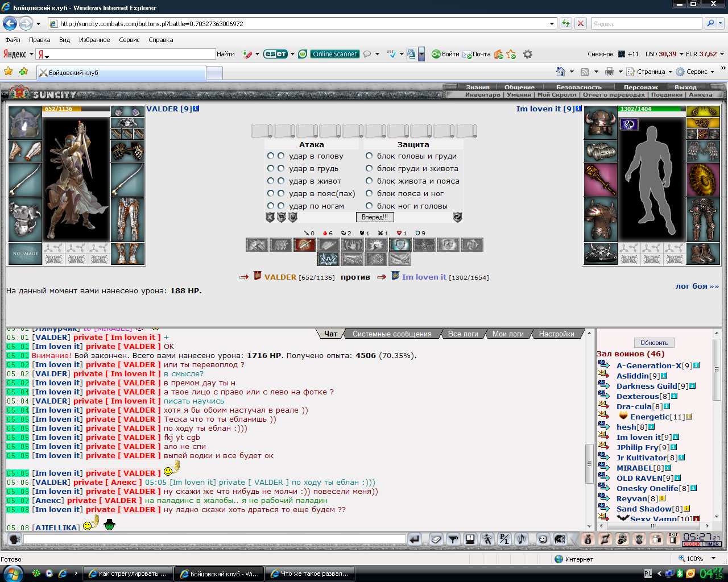The height and width of the screenshot is (582, 728).
Task: Switch to CLOCK mode
Action: coord(692,544)
